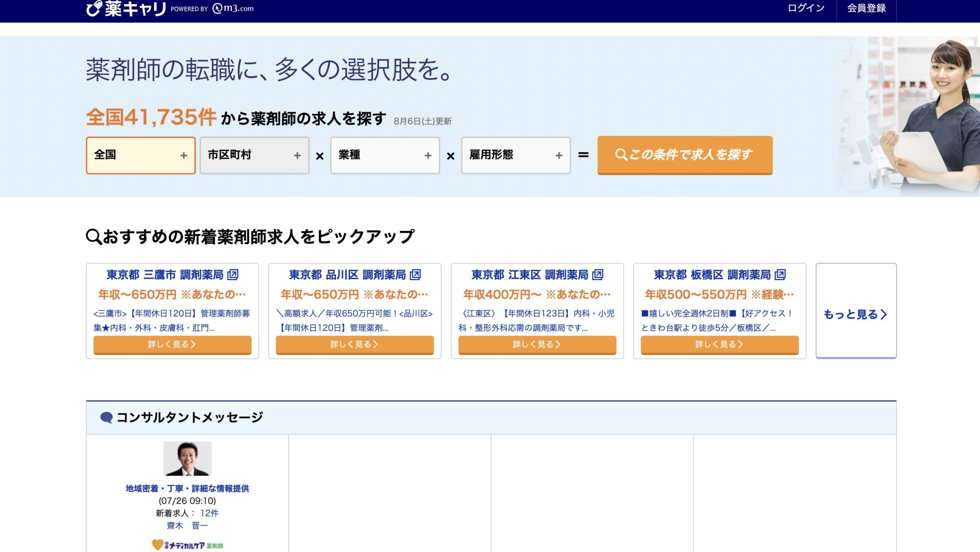Screen dimensions: 980x552
Task: Expand the 雇用形態 selector
Action: pos(516,155)
